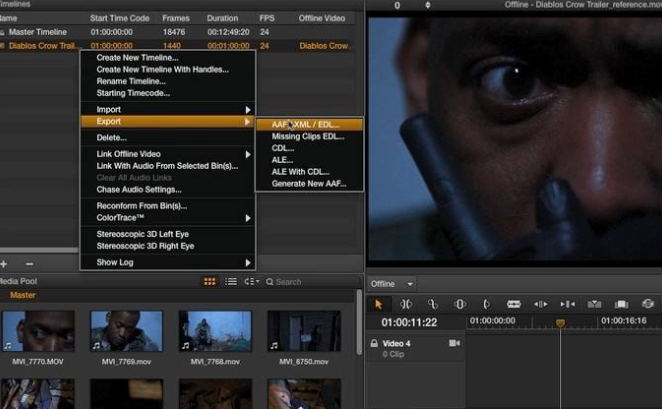Select the arrow selection tool in timeline toolbar
This screenshot has height=409, width=662.
[379, 304]
